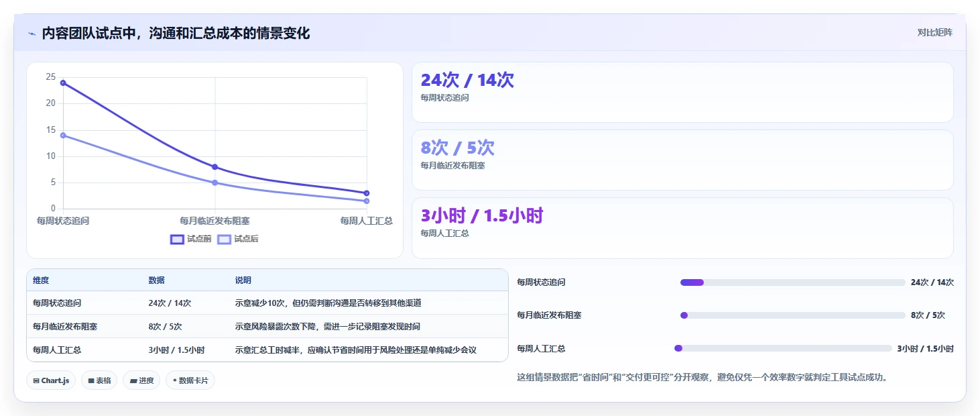Click the large 8次 / 5次 stat card value
980x416 pixels.
458,148
